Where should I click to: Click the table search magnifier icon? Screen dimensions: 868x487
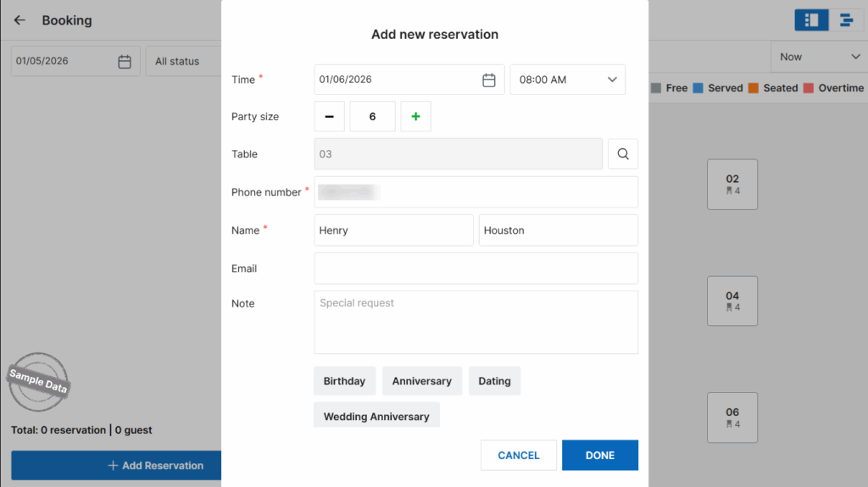click(623, 154)
